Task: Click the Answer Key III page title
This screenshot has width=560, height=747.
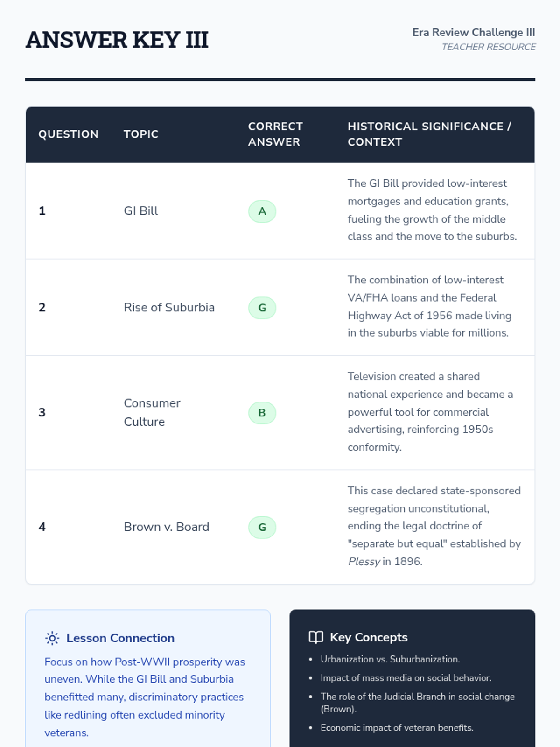Action: click(x=117, y=40)
